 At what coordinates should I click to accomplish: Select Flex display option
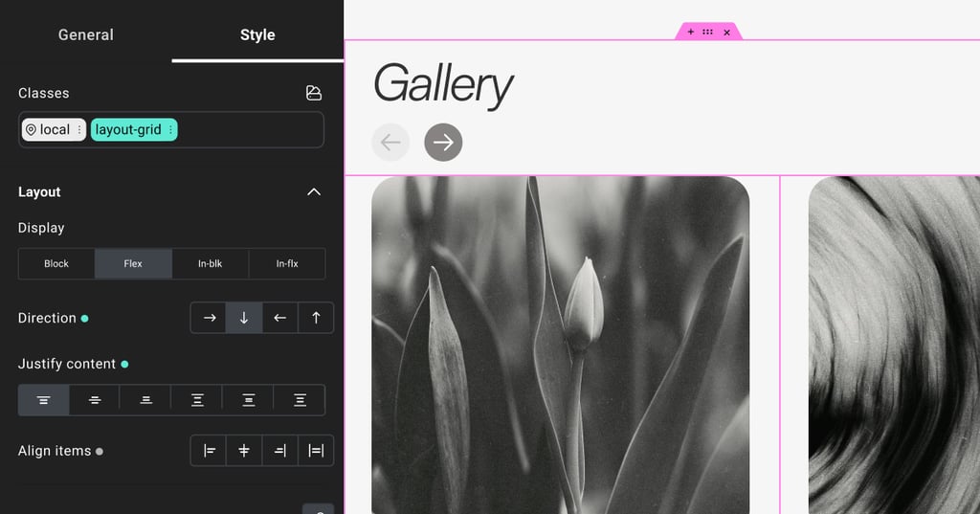coord(132,263)
